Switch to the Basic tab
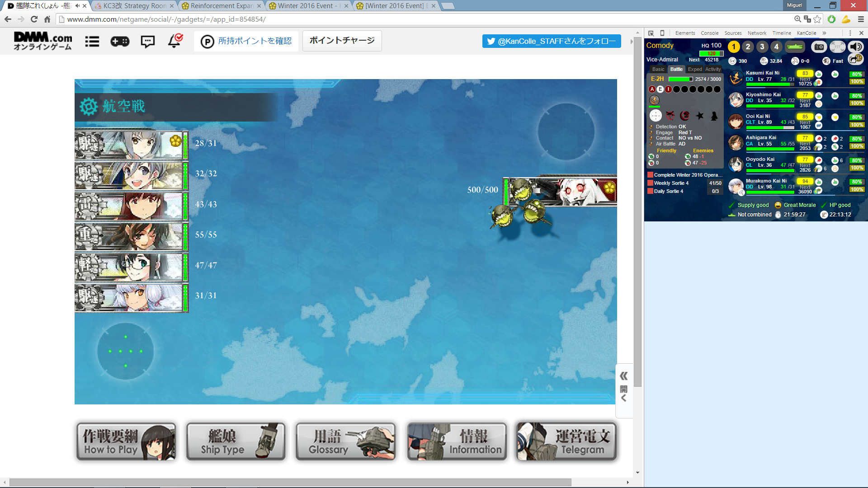Viewport: 868px width, 488px height. 658,69
